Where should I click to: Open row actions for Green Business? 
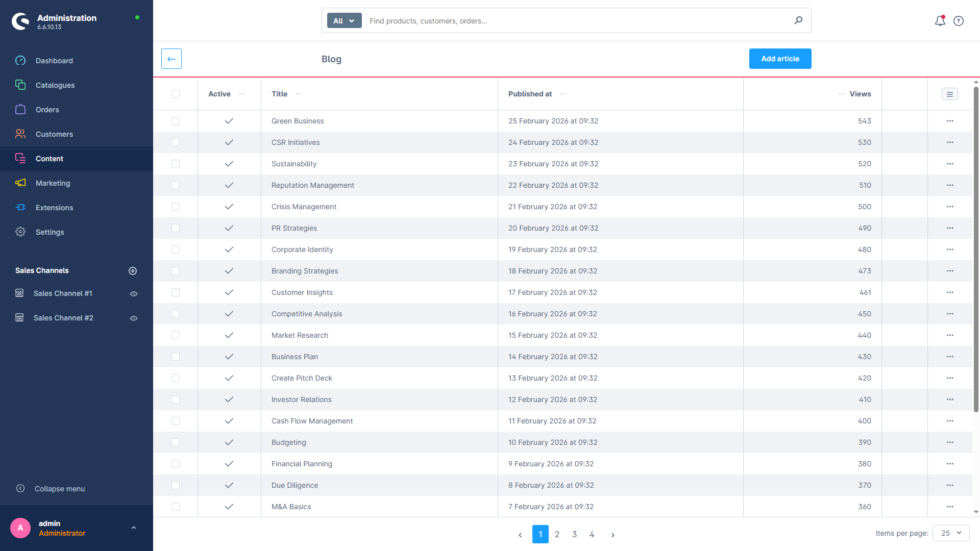[x=950, y=121]
